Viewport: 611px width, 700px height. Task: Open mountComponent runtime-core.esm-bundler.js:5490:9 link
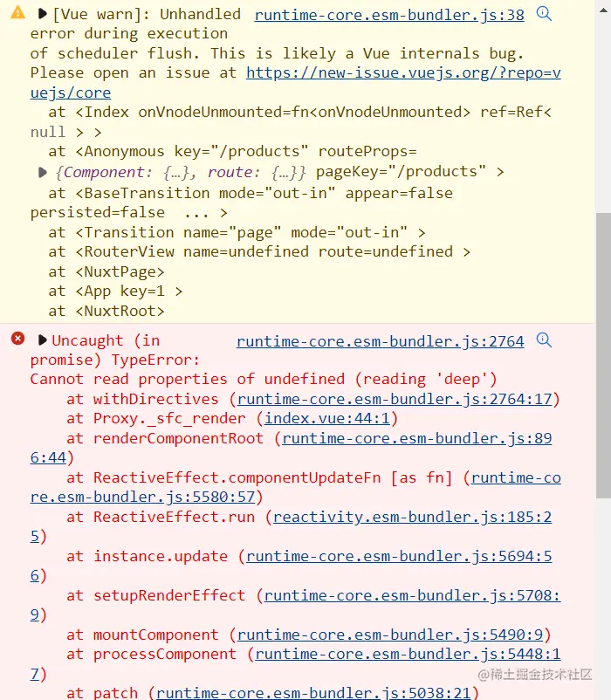pyautogui.click(x=390, y=635)
